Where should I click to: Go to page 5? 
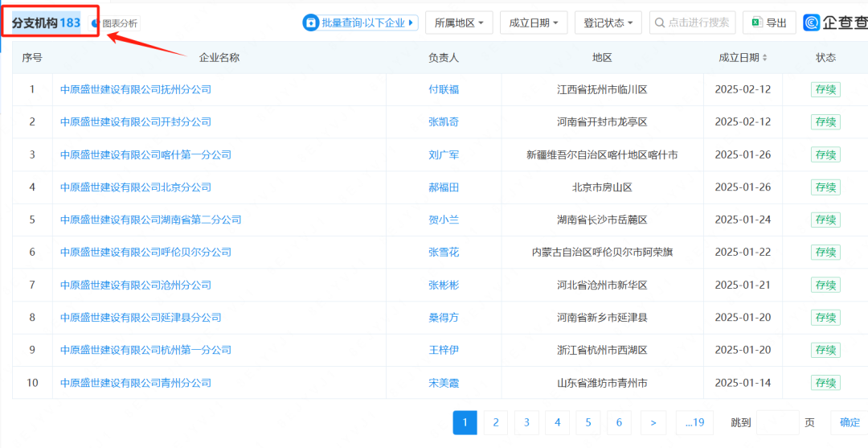[x=588, y=422]
